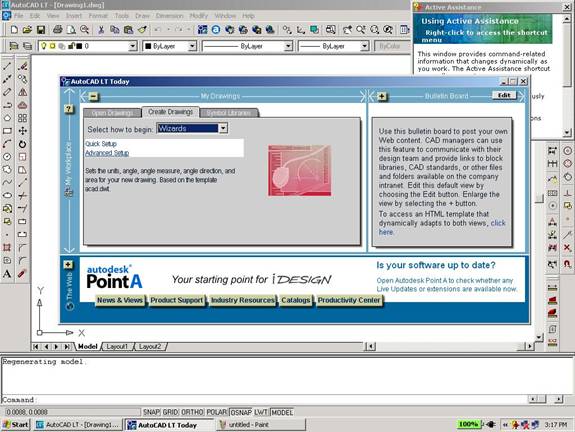Screen dimensions: 575x432
Task: Open Print Preview from the standard toolbar
Action: tap(71, 30)
